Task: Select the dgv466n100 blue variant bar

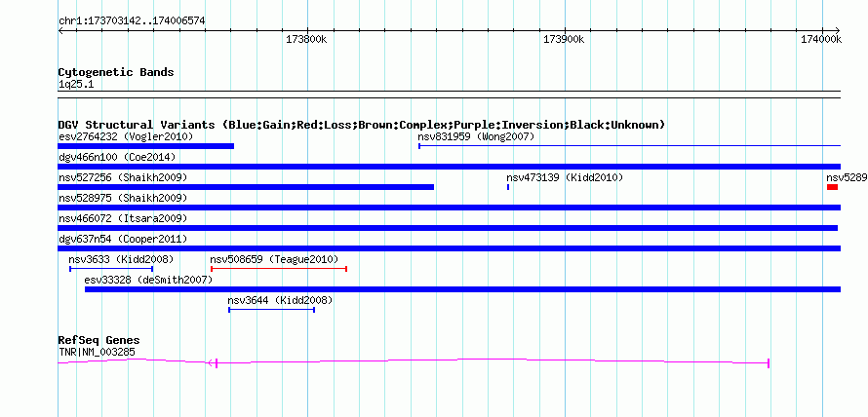Action: coord(450,167)
